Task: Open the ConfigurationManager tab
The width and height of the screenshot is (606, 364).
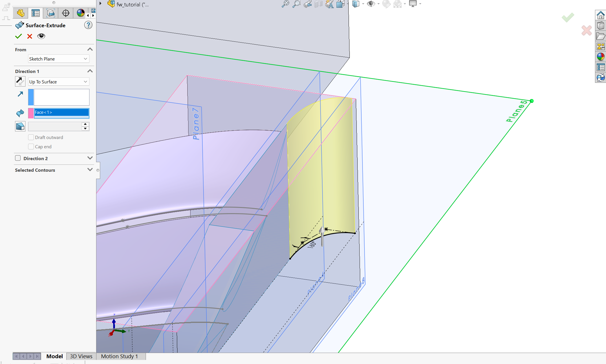Action: [x=51, y=13]
